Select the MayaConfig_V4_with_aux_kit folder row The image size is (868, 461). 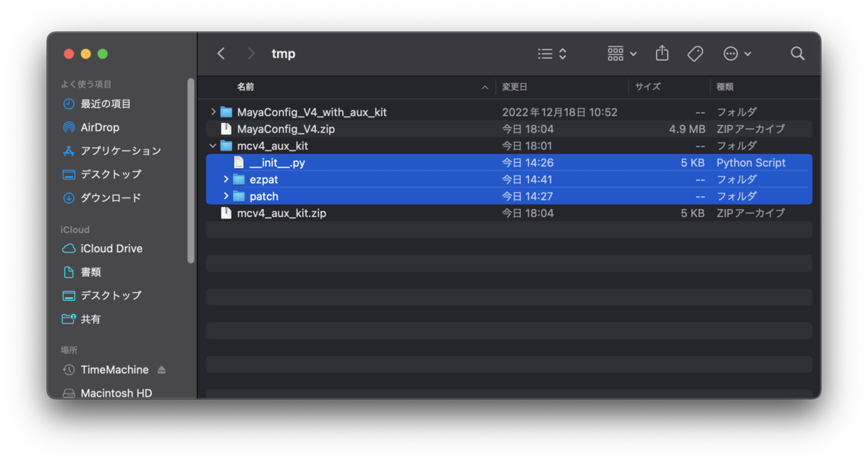pyautogui.click(x=509, y=112)
